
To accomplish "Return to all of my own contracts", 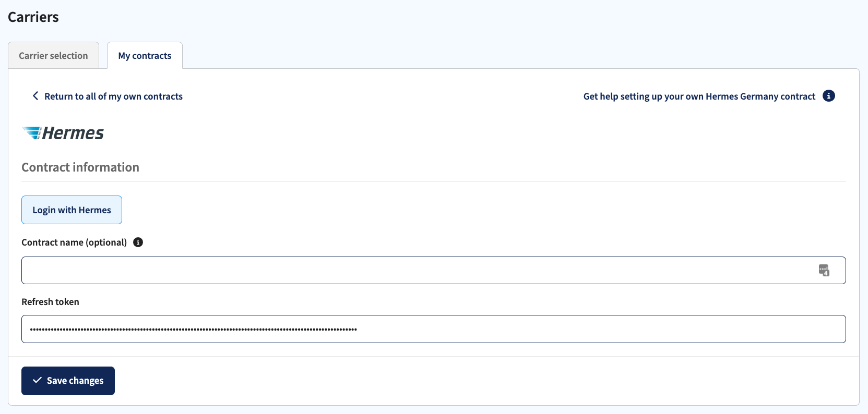I will (113, 96).
